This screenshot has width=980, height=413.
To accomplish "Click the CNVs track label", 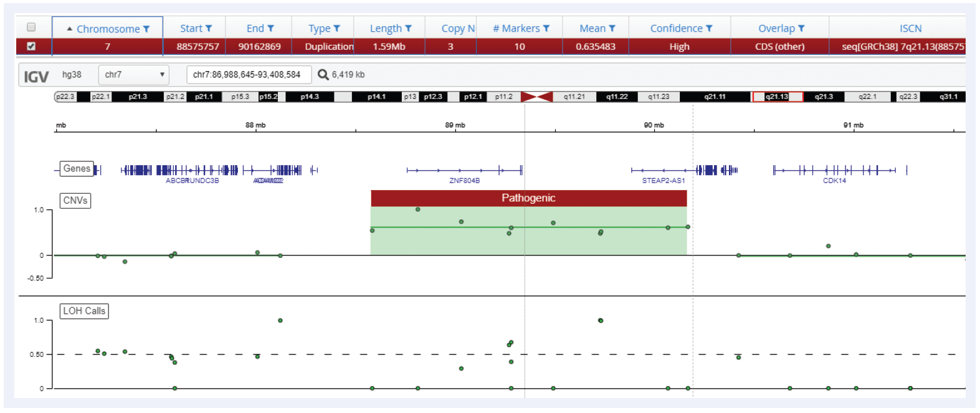I will (75, 201).
